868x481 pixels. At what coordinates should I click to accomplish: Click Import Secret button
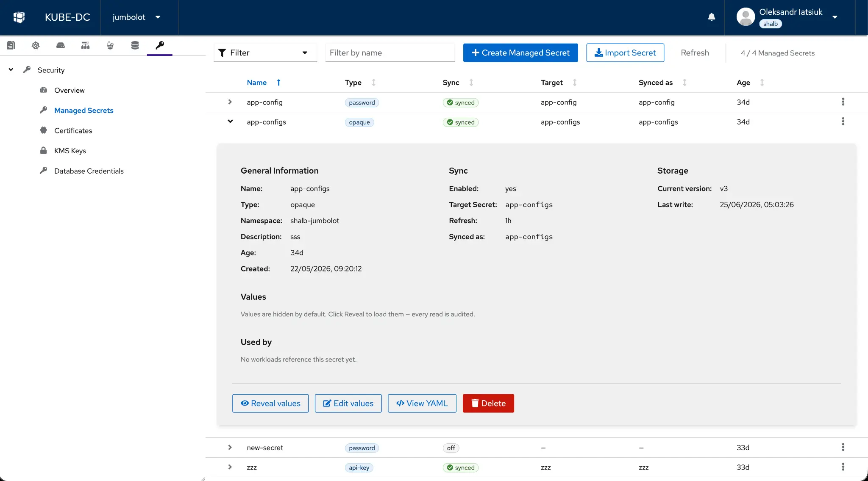625,53
